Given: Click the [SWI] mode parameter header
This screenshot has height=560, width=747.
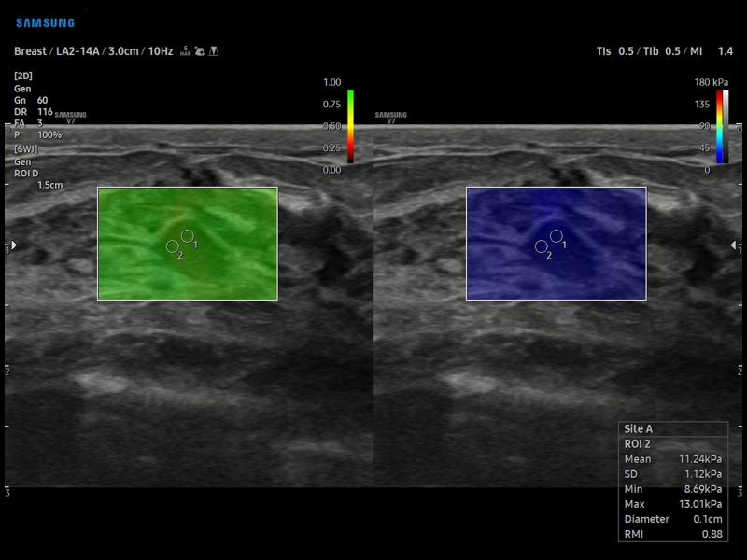Looking at the screenshot, I should 26,149.
